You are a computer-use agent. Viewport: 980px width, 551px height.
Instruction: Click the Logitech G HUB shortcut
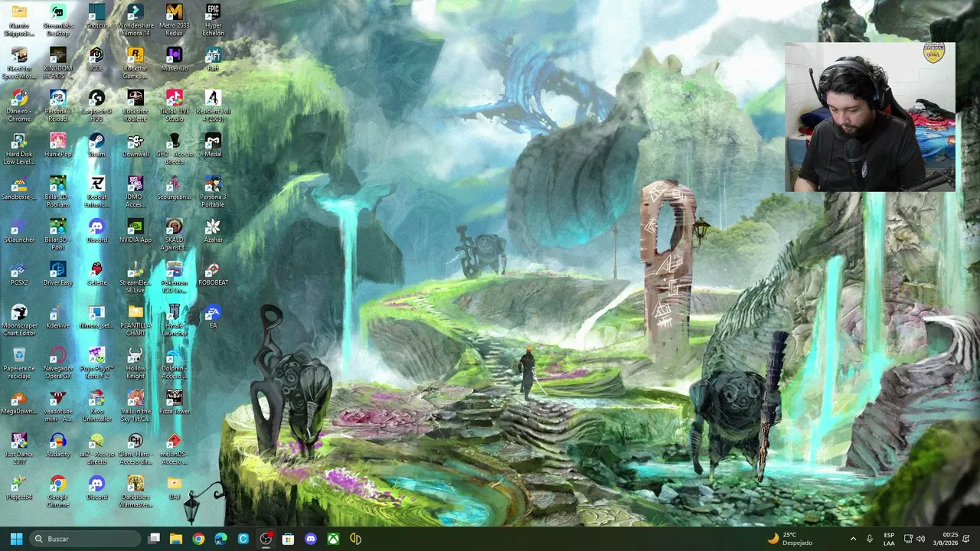[x=96, y=106]
